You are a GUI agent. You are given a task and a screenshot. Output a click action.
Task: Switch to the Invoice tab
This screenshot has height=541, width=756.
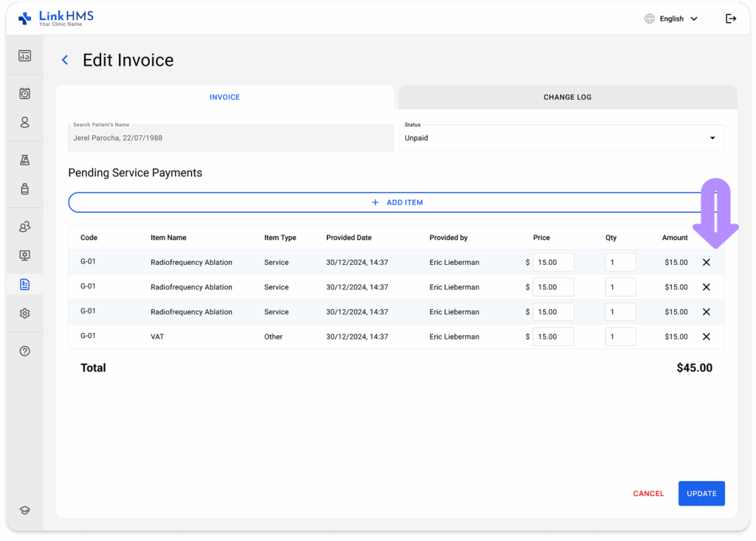coord(224,97)
